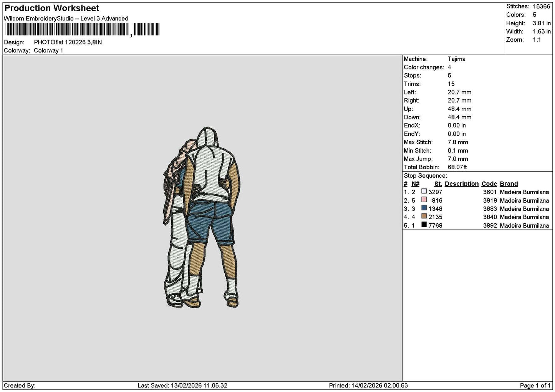This screenshot has height=392, width=555.
Task: Click 'Wilcom EmbroideryStudio – Level 3 Advanced' text
Action: tap(66, 18)
